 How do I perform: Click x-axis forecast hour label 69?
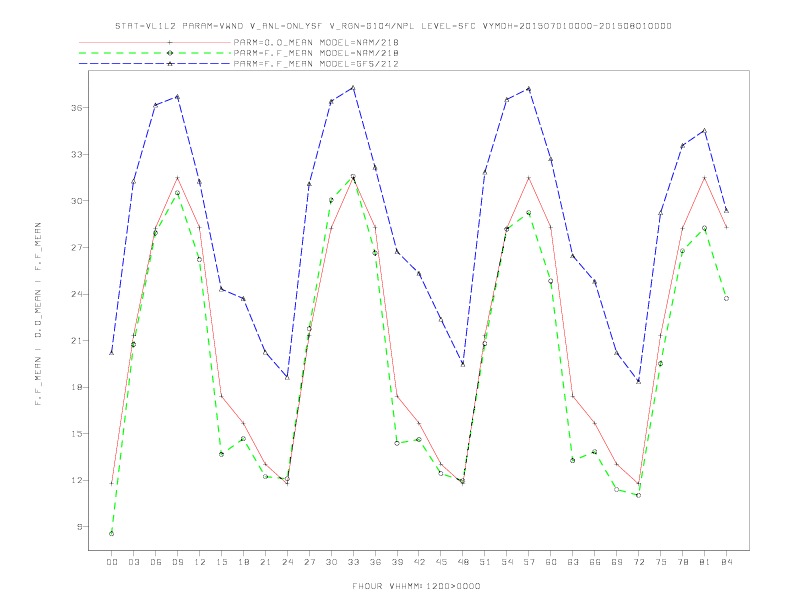[617, 562]
